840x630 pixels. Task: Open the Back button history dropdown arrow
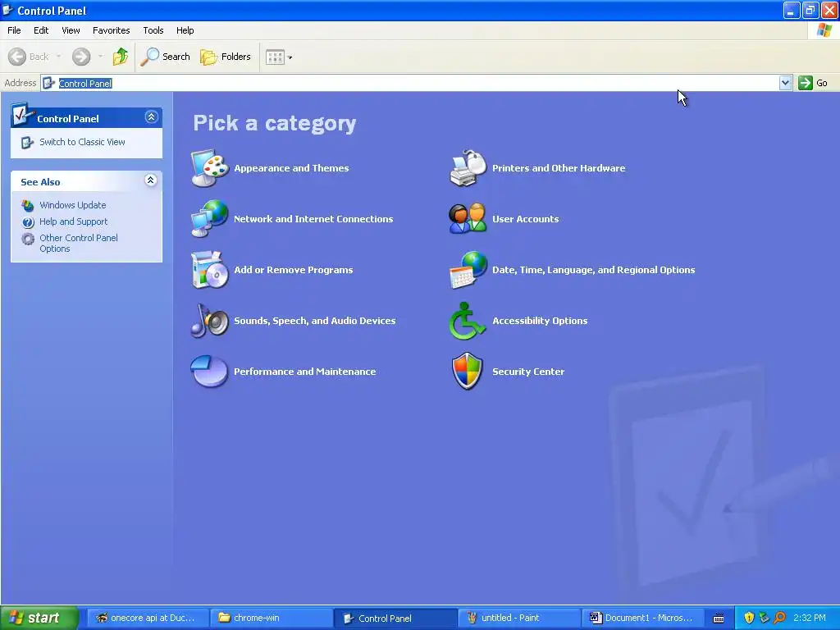point(58,57)
